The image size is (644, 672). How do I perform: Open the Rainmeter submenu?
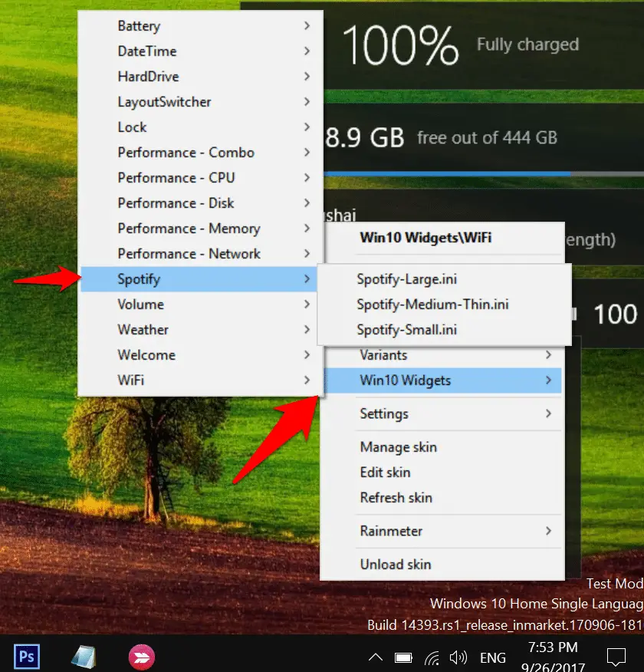coord(442,531)
